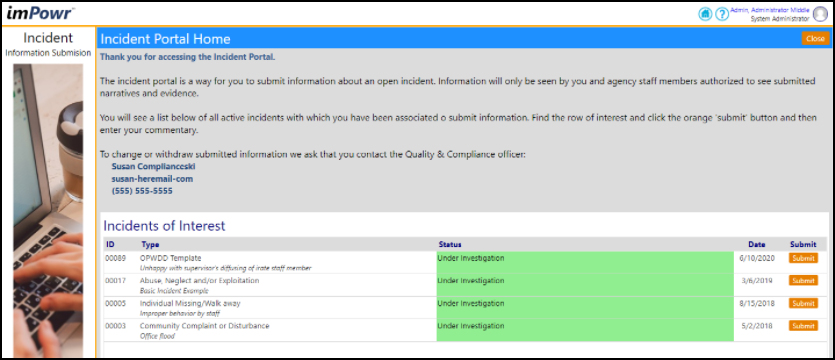Open the help question mark icon
The width and height of the screenshot is (835, 360).
(x=721, y=14)
